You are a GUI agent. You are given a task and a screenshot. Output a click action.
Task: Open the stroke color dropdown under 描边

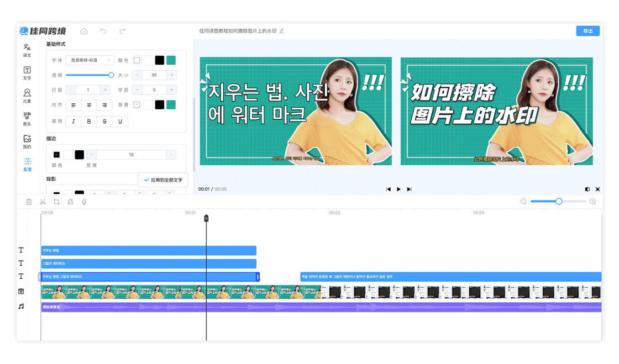(x=56, y=155)
